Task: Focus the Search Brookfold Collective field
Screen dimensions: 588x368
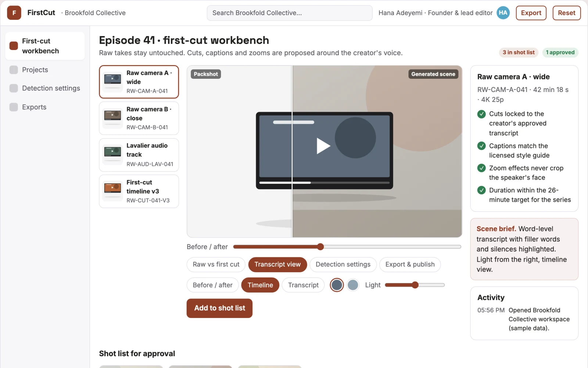Action: [x=290, y=13]
